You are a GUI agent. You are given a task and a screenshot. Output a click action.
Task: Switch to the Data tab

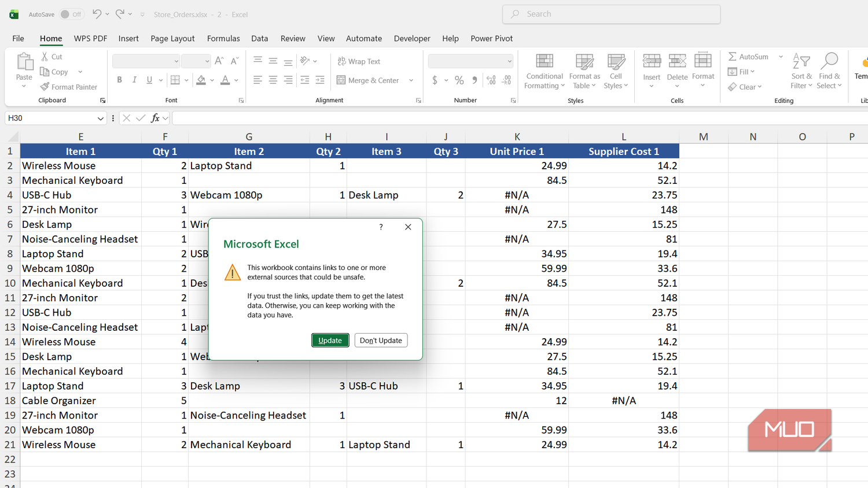[x=259, y=38]
